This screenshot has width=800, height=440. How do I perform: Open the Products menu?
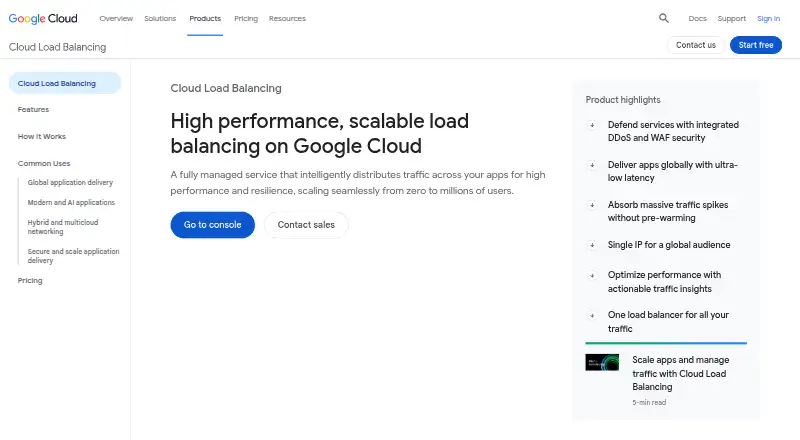click(x=205, y=18)
